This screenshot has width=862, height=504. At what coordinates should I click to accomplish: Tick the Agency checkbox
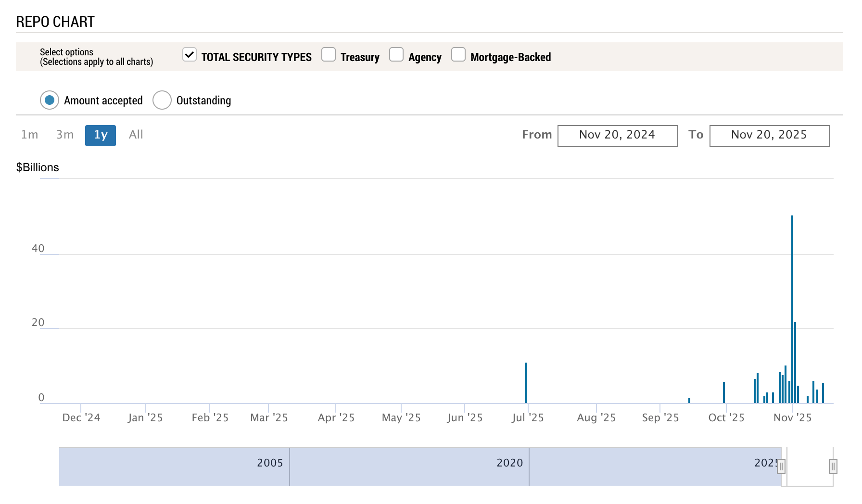396,55
